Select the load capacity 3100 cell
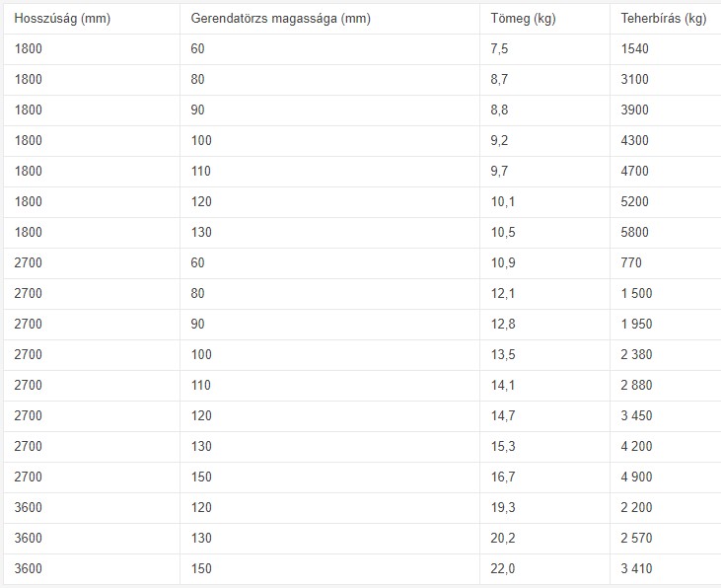 635,80
